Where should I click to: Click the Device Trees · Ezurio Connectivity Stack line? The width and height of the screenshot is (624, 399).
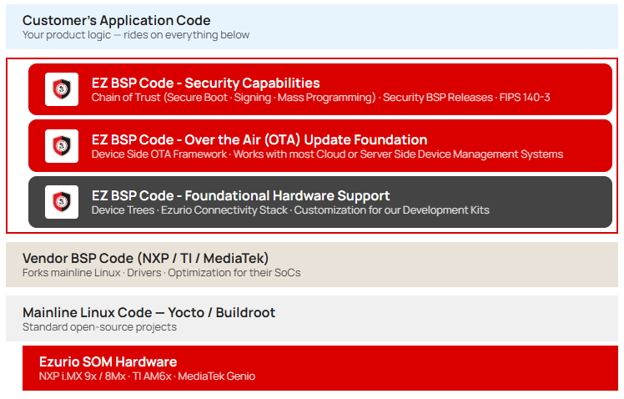coord(291,210)
